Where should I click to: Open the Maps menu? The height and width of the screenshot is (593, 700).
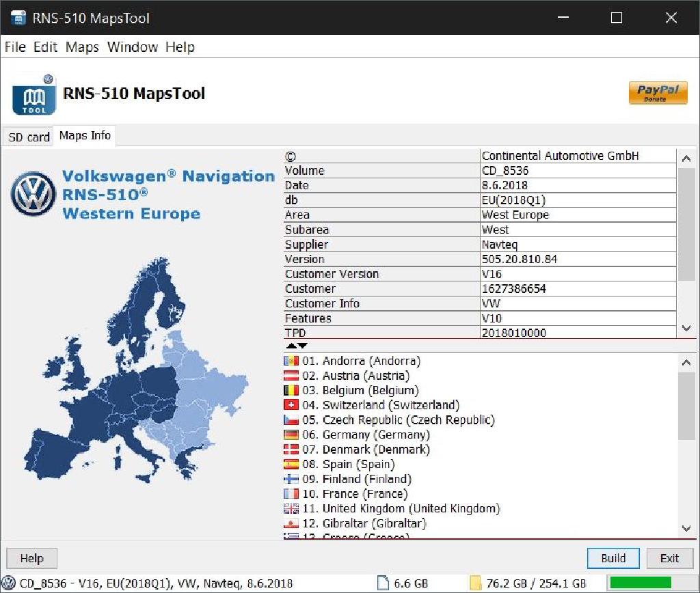point(82,47)
